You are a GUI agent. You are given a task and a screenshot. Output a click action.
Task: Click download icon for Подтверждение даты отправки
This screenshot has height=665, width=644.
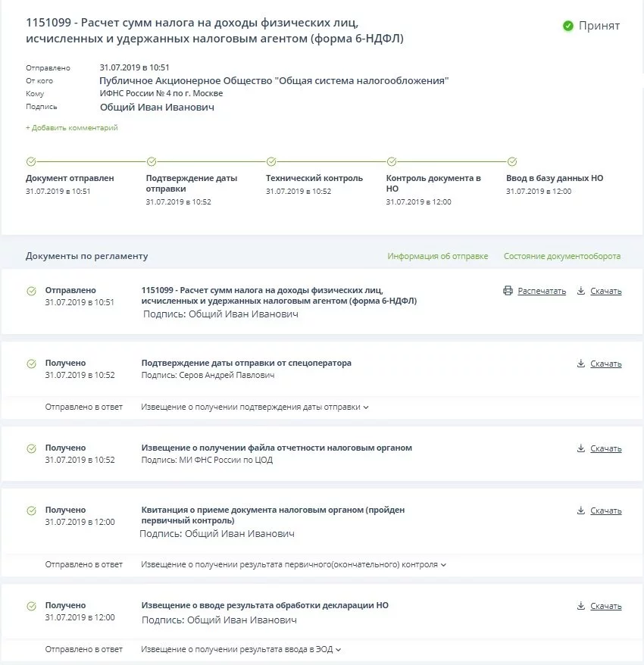[x=581, y=364]
